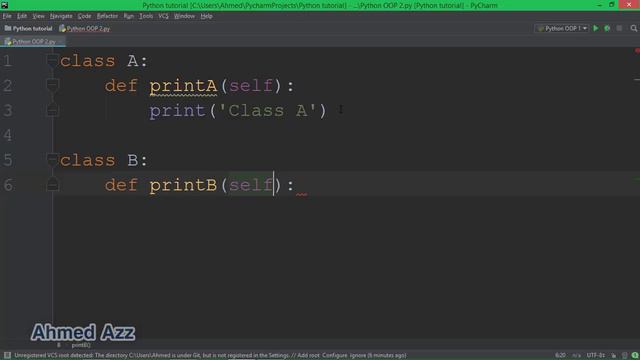Click line number 4 in the gutter
This screenshot has width=640, height=360.
(x=7, y=135)
